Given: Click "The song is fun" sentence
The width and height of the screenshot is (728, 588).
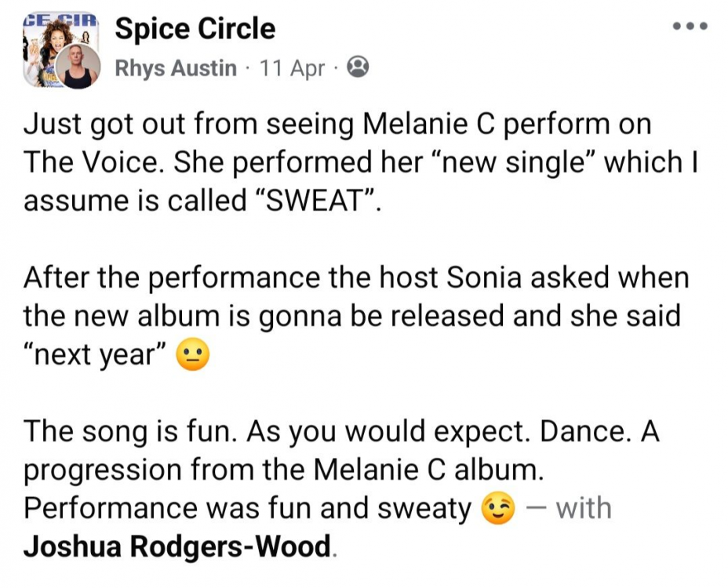Looking at the screenshot, I should pyautogui.click(x=126, y=431).
